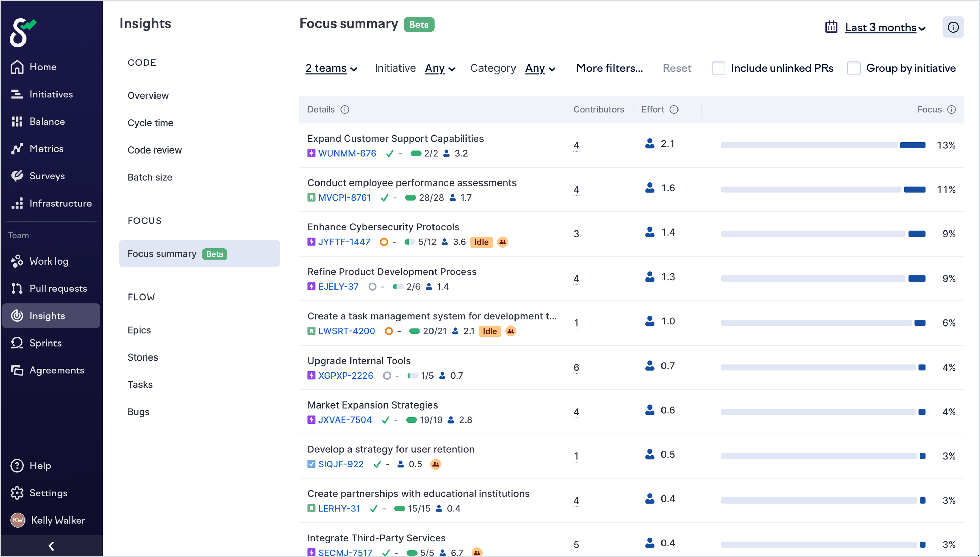Open issue link WUNMM-676
Screen dimensions: 980x557
click(347, 154)
